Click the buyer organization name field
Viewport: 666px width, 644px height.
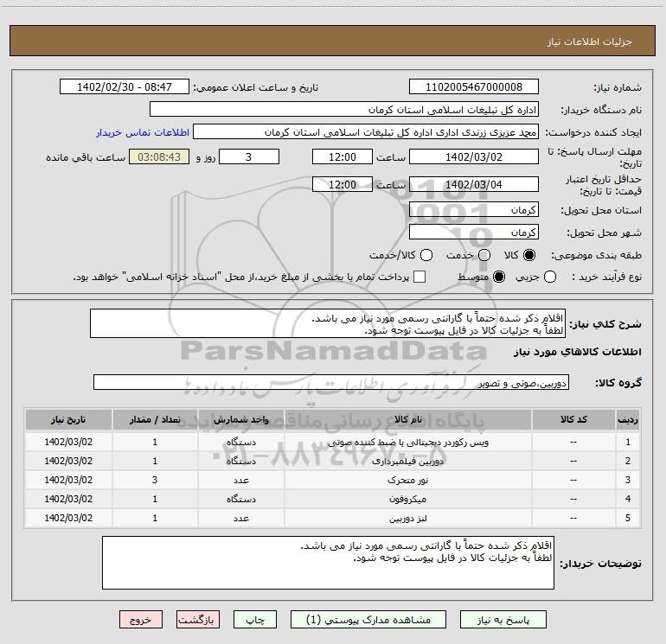pos(344,110)
